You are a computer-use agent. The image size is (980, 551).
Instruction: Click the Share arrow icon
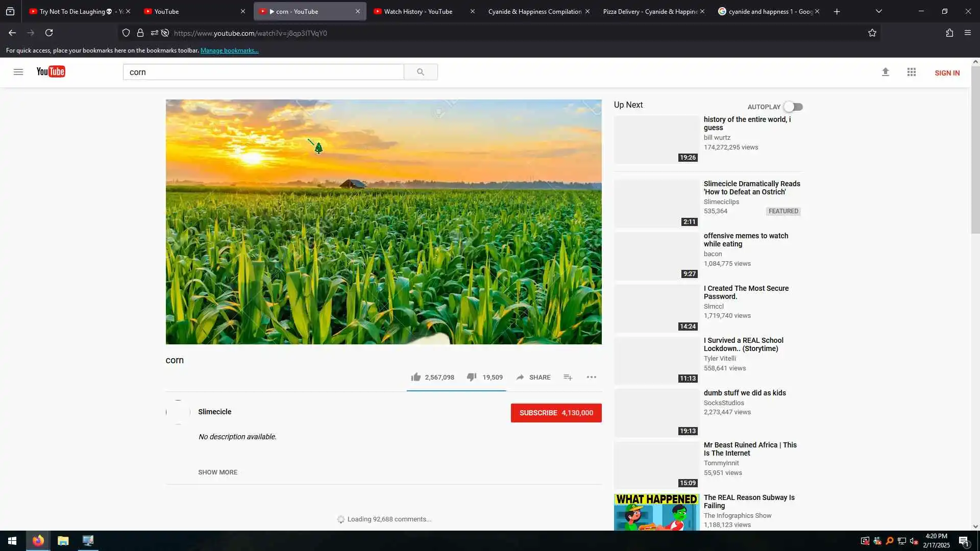520,377
